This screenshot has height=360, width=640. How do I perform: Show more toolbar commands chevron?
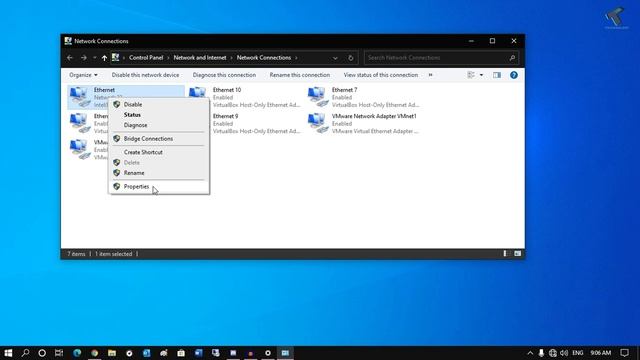(430, 75)
